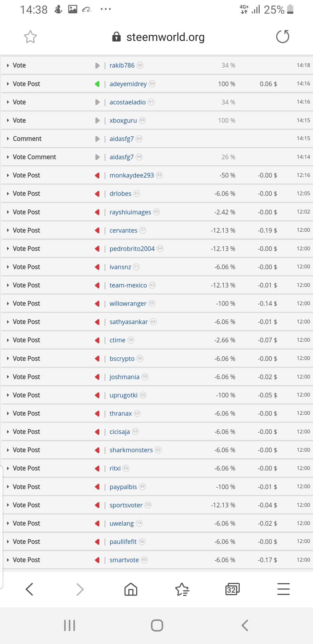This screenshot has height=644, width=313.
Task: Open the tabs switcher showing 32
Action: 232,589
